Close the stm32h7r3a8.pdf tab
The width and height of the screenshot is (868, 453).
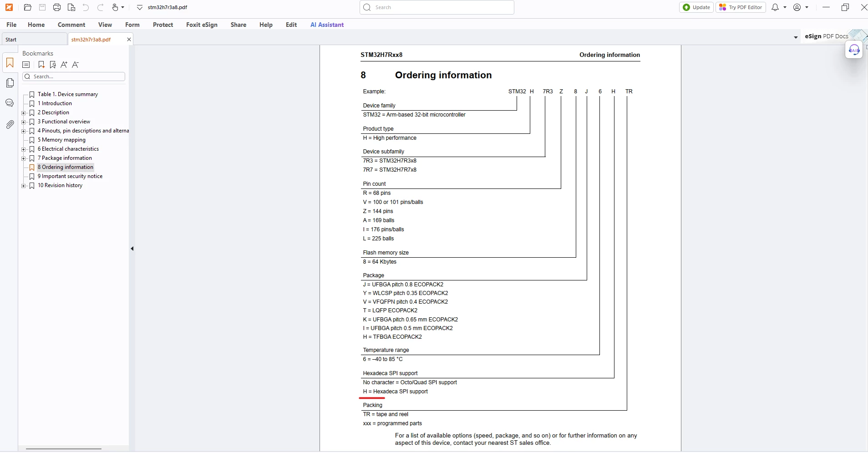pos(129,40)
